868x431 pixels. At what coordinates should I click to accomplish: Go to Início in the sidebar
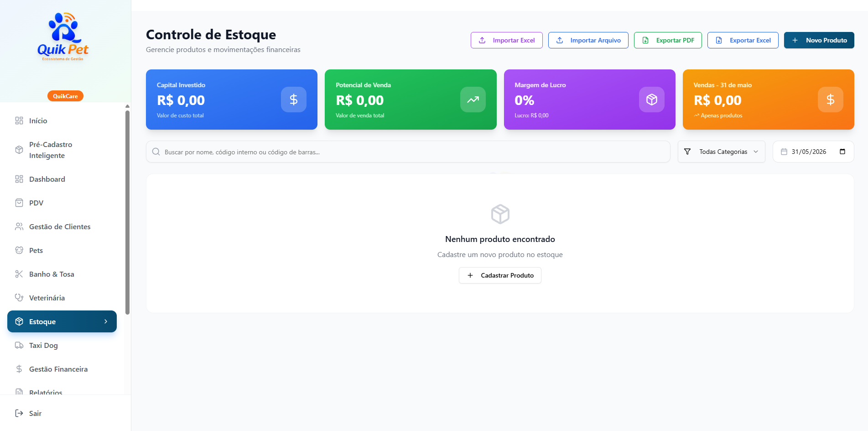pos(62,121)
